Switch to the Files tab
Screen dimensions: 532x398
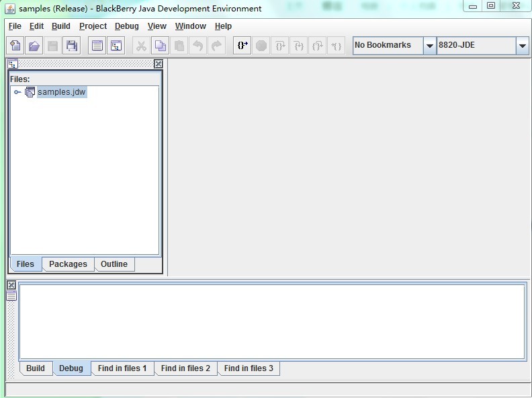pos(26,264)
